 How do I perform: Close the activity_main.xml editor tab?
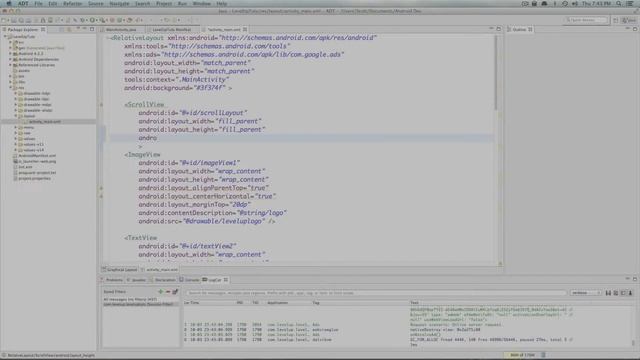pyautogui.click(x=245, y=29)
